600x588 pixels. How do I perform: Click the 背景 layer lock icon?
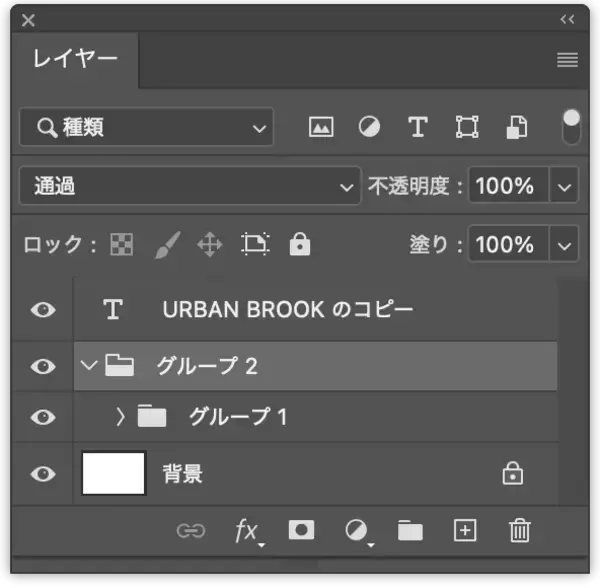coord(513,474)
